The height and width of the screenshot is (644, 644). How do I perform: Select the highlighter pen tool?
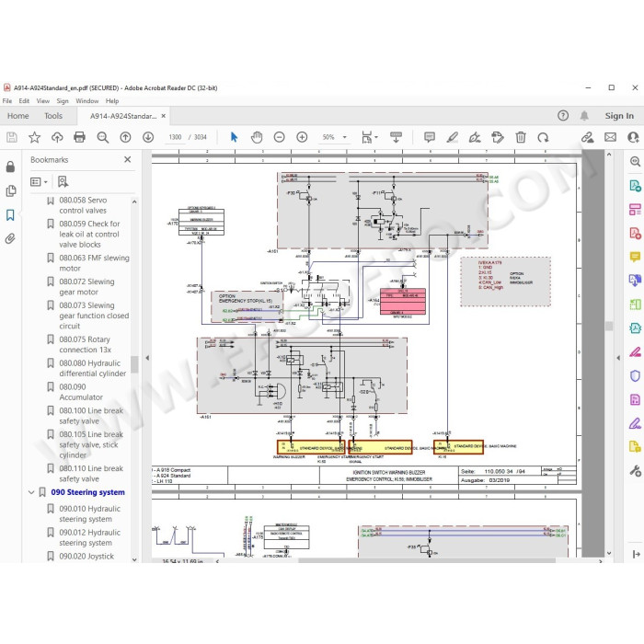coord(453,137)
